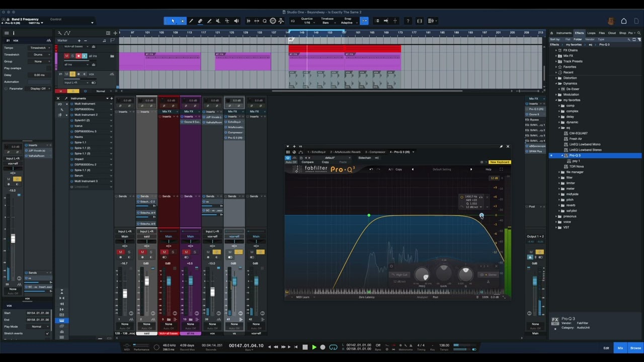This screenshot has height=362, width=644.
Task: Expand the Distortion folder
Action: 556,78
